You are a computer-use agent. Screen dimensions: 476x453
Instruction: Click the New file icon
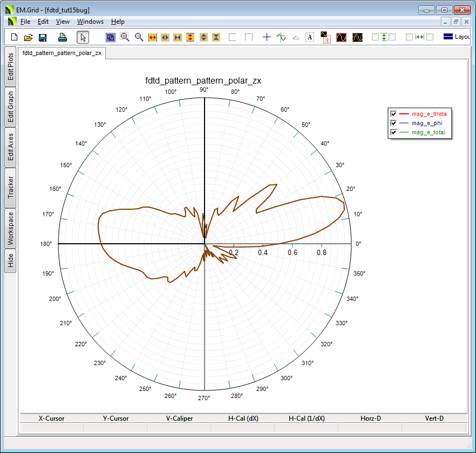click(15, 37)
